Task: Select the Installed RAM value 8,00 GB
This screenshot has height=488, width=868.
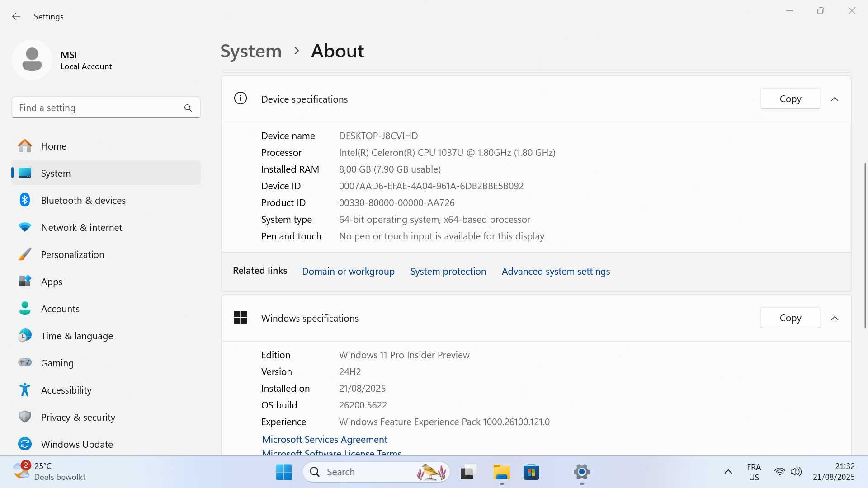Action: 390,169
